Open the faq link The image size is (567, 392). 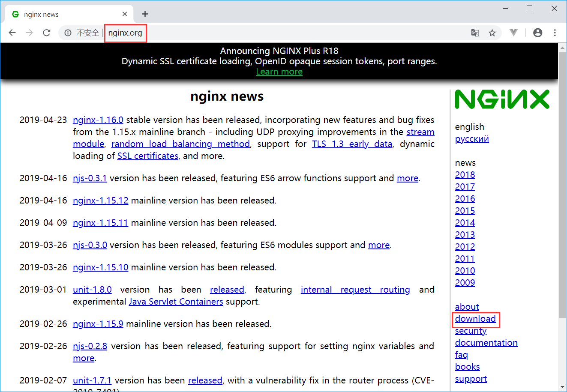tap(462, 355)
